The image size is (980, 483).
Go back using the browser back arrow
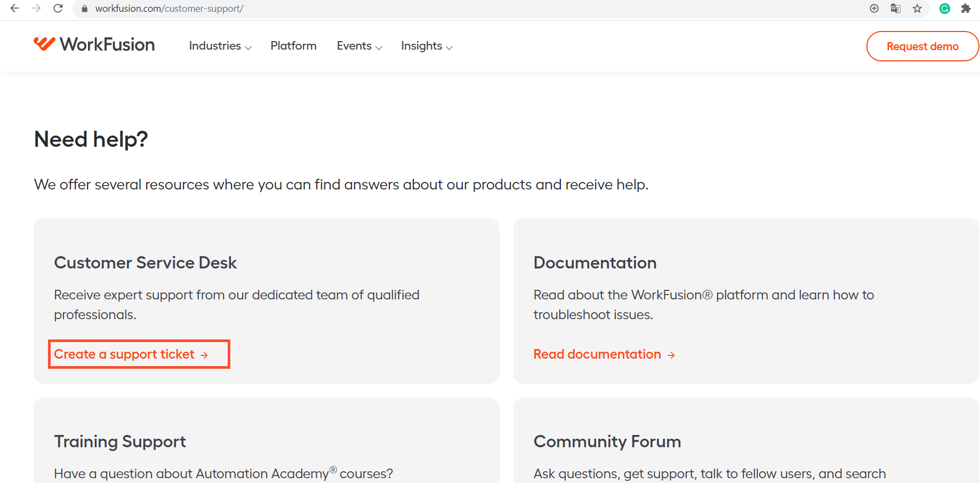15,9
